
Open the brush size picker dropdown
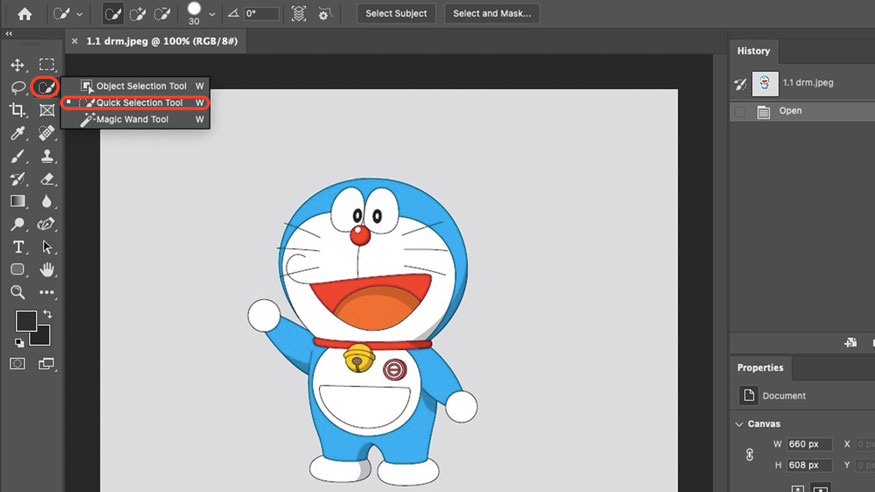[x=212, y=14]
